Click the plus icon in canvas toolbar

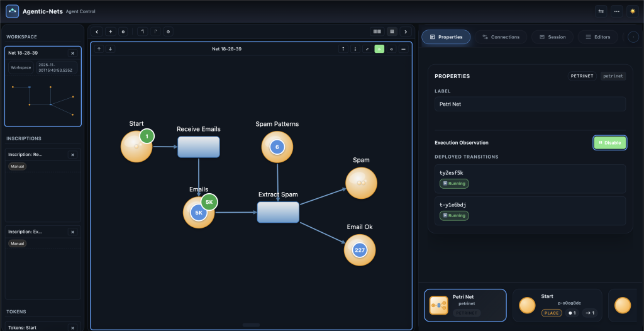(110, 31)
